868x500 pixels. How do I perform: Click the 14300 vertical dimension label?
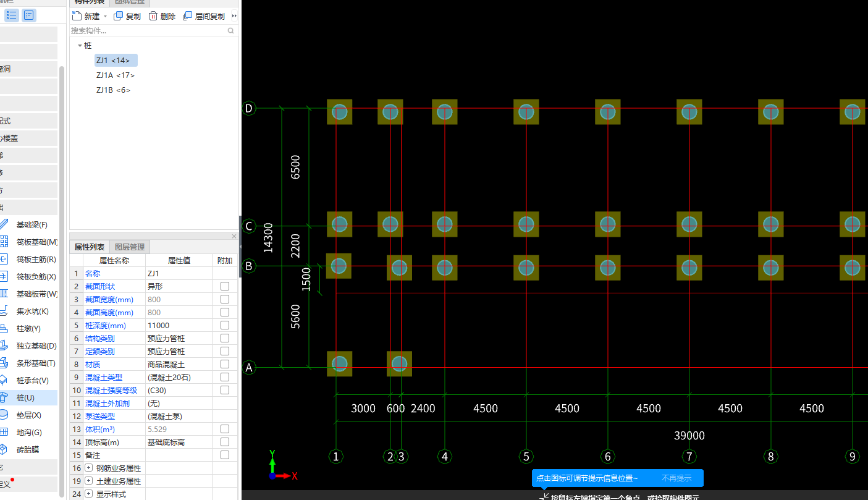pyautogui.click(x=268, y=238)
